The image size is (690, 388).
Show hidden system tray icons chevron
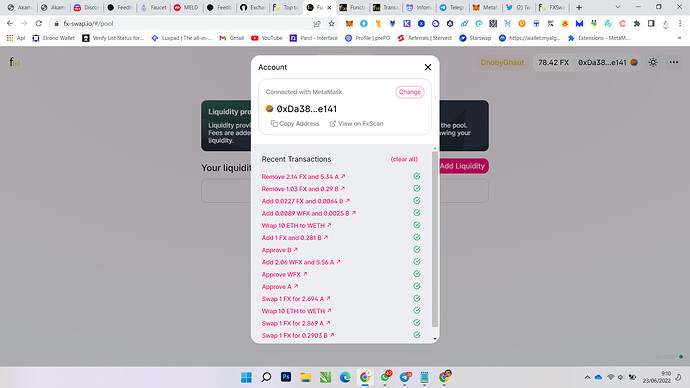[587, 377]
